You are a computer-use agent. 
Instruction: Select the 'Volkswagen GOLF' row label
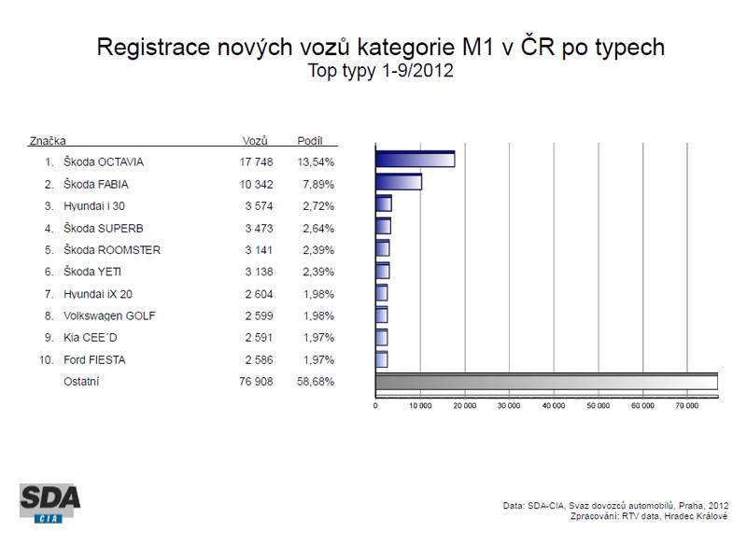[109, 315]
